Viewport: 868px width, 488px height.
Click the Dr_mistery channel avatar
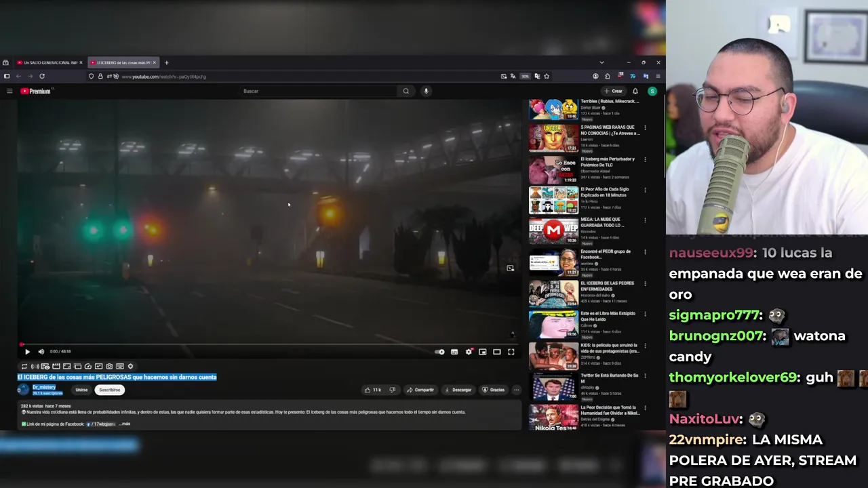tap(24, 390)
